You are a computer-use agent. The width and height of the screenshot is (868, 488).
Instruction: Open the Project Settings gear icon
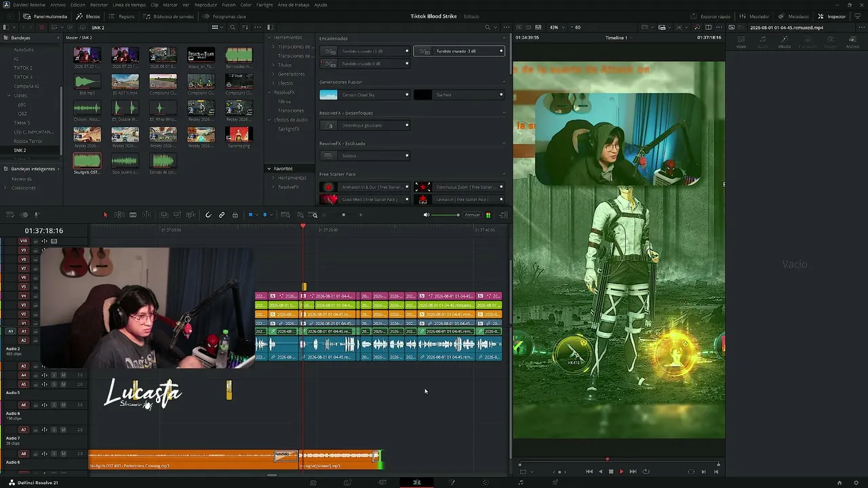tap(856, 483)
